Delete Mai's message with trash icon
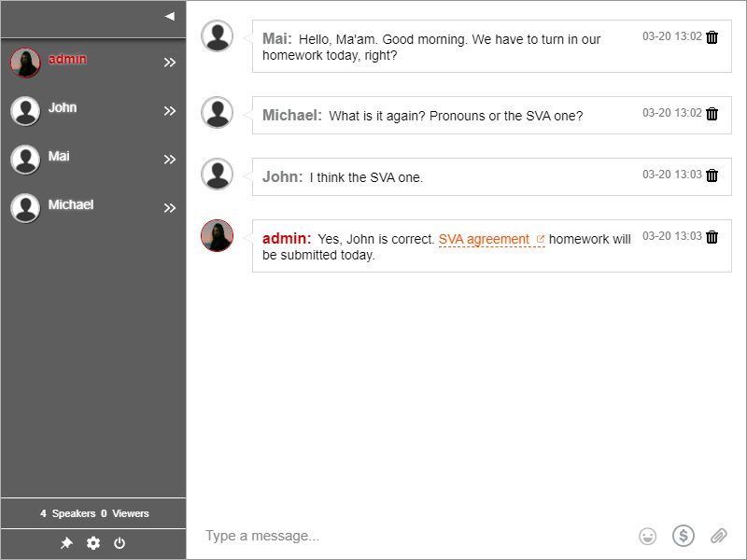The image size is (747, 560). pyautogui.click(x=712, y=37)
